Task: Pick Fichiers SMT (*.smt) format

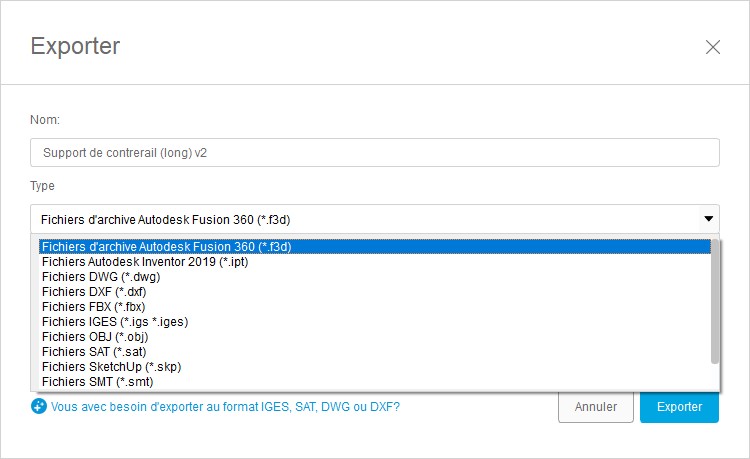Action: tap(375, 382)
